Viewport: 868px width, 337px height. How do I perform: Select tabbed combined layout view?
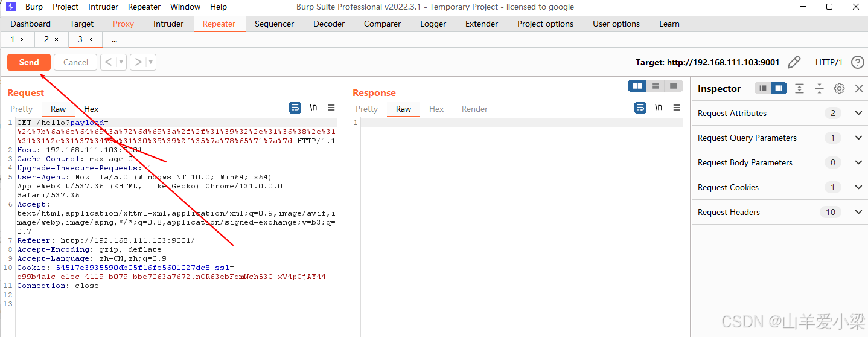point(674,86)
